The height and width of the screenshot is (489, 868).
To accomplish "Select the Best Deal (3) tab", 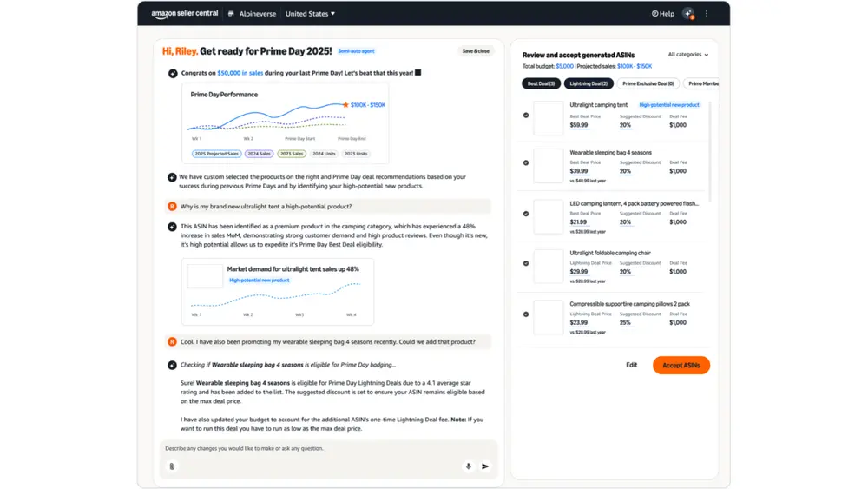I will [541, 83].
